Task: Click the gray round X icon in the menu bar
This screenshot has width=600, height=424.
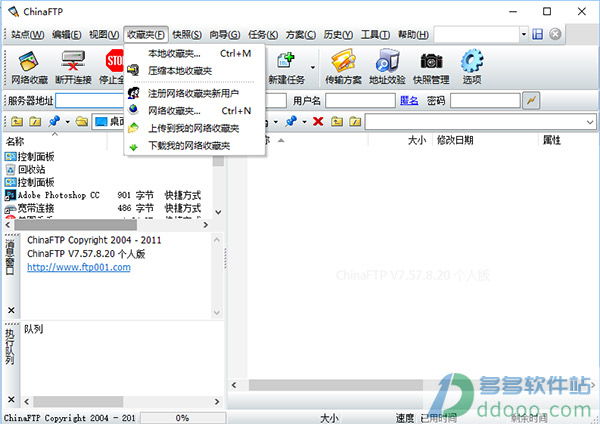Action: 555,34
